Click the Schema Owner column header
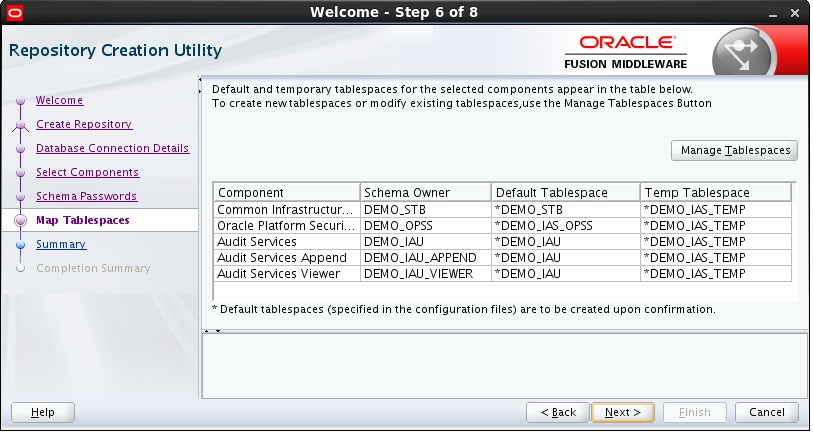The image size is (813, 433). click(426, 192)
